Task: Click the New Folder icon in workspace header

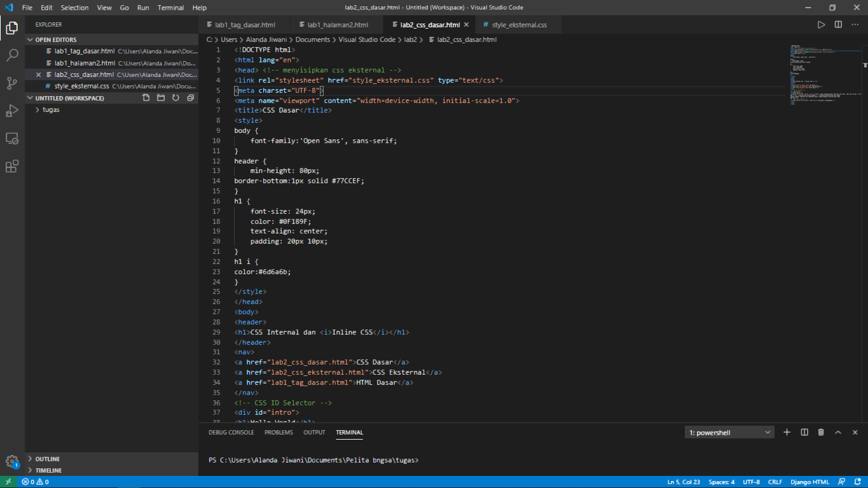Action: click(x=160, y=98)
